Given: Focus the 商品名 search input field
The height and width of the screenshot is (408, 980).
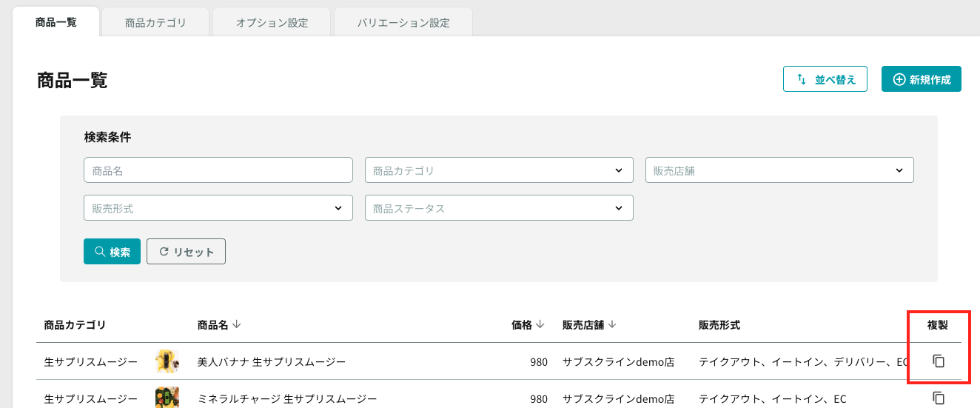Looking at the screenshot, I should pyautogui.click(x=218, y=170).
